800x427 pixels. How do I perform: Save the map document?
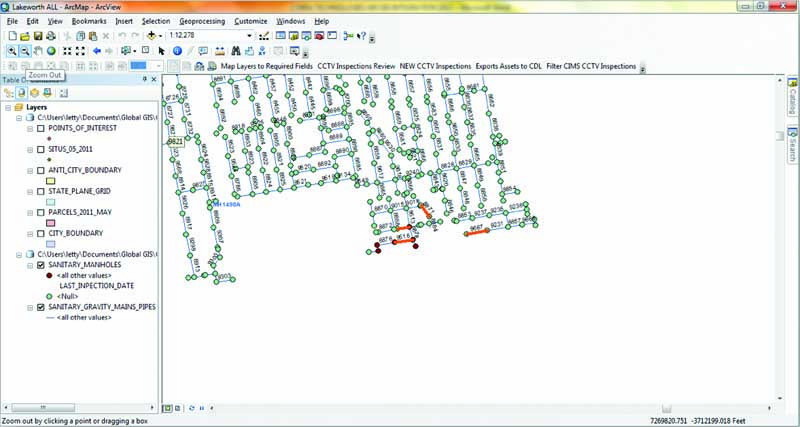click(x=38, y=36)
